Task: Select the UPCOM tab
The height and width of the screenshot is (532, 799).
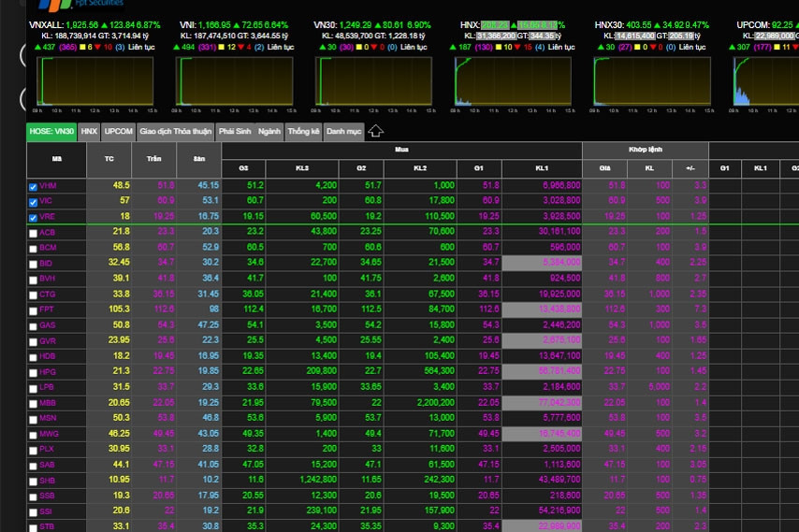Action: [x=119, y=132]
